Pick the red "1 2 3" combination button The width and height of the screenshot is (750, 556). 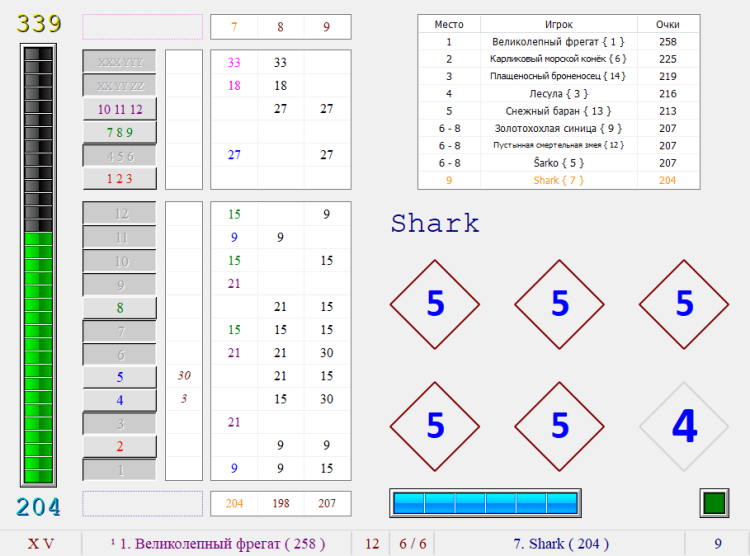119,178
